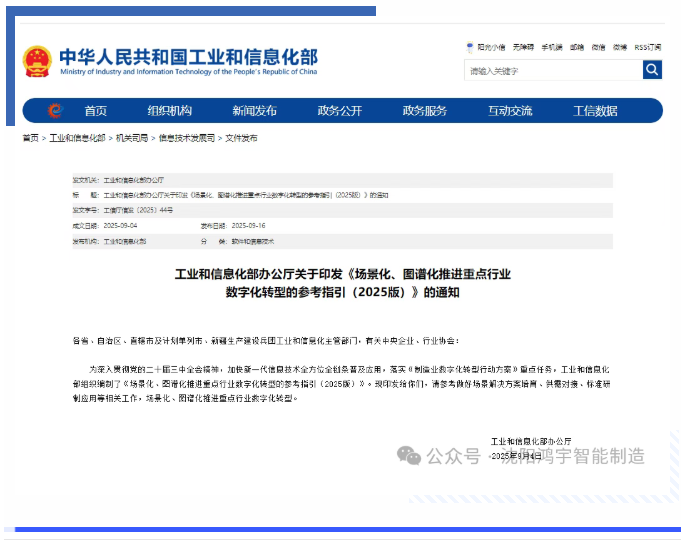The height and width of the screenshot is (540, 696).
Task: Click the 机关司局 breadcrumb link
Action: point(132,138)
